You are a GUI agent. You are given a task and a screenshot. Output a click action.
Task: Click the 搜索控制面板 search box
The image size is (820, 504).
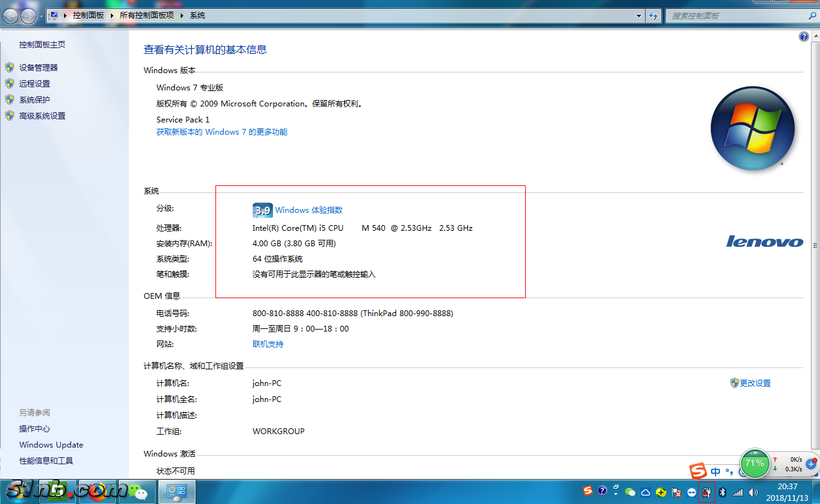pos(737,15)
